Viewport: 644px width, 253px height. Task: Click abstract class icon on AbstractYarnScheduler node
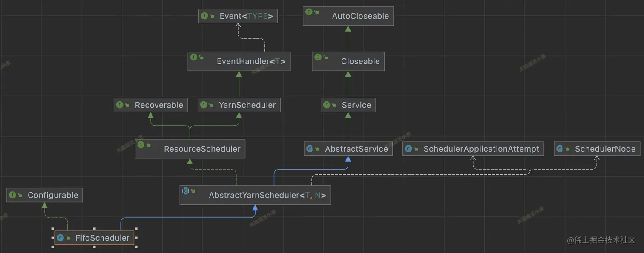click(186, 191)
